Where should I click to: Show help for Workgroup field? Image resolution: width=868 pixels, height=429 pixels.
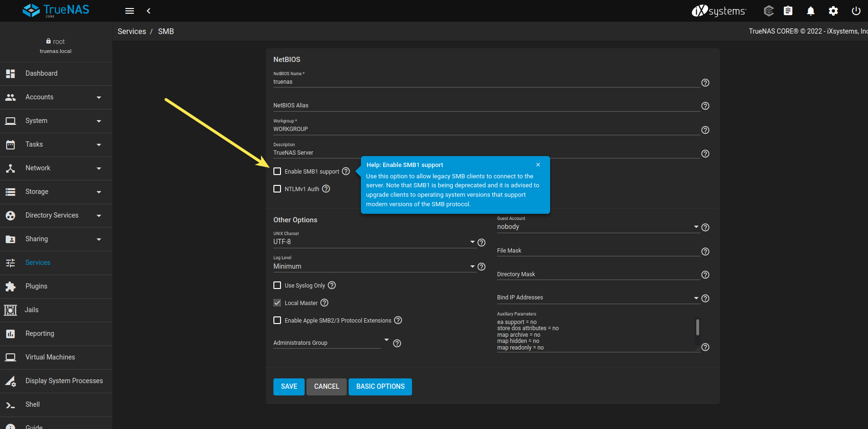705,130
